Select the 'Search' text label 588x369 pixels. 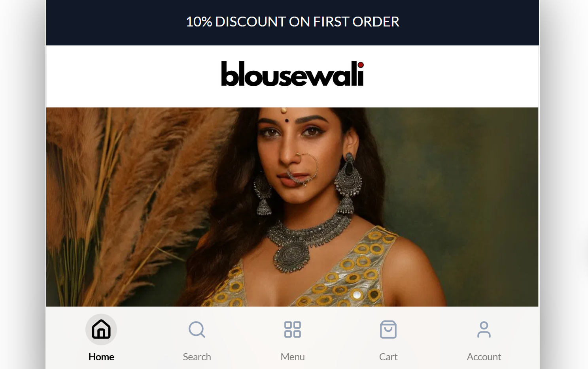[x=197, y=357]
